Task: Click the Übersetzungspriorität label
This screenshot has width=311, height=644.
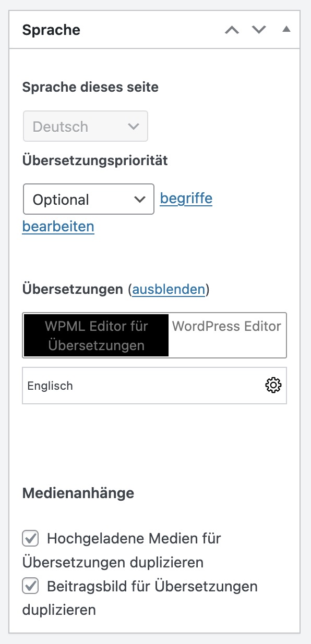Action: 95,160
